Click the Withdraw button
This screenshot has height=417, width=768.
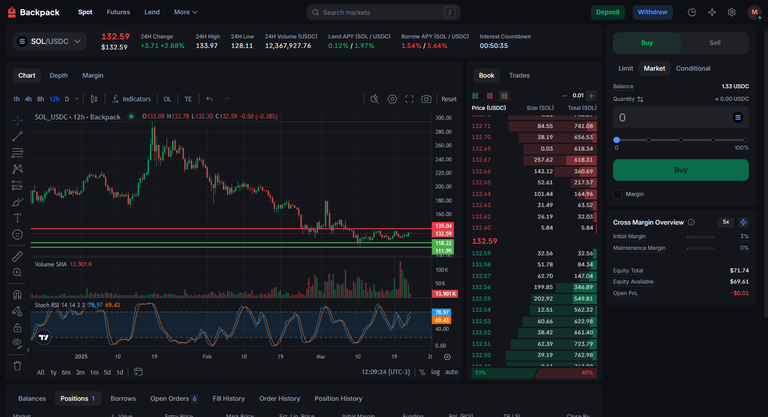(x=652, y=12)
